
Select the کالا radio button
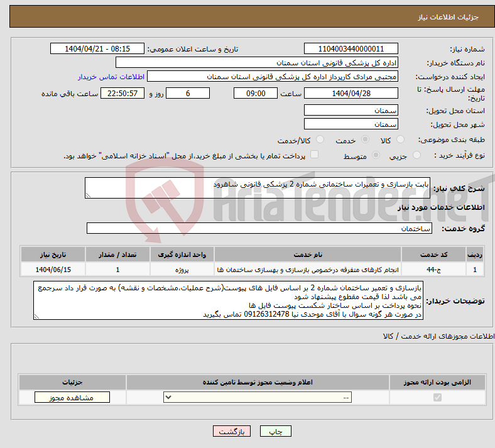coord(400,139)
